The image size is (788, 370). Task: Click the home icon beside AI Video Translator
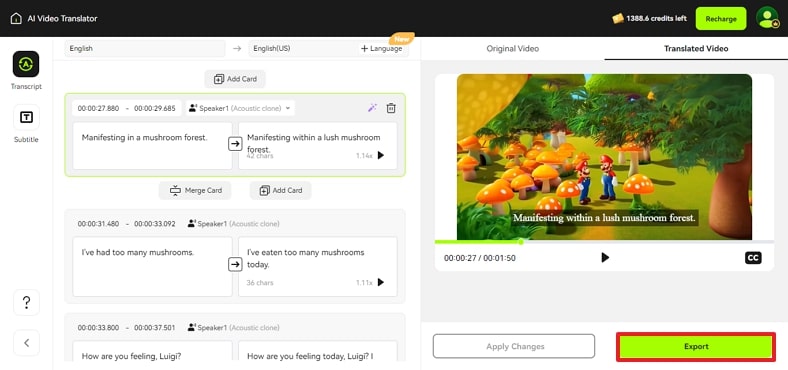(16, 19)
